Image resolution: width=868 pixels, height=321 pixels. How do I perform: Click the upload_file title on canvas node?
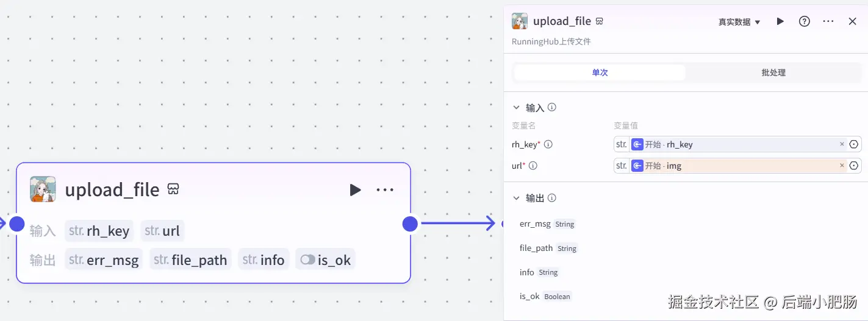[x=112, y=190]
